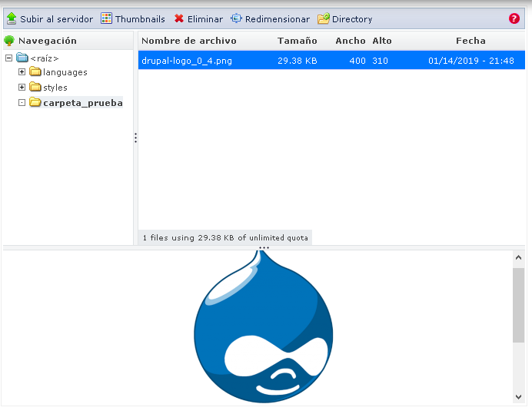The height and width of the screenshot is (414, 532).
Task: Select the languages tree item
Action: (x=65, y=72)
